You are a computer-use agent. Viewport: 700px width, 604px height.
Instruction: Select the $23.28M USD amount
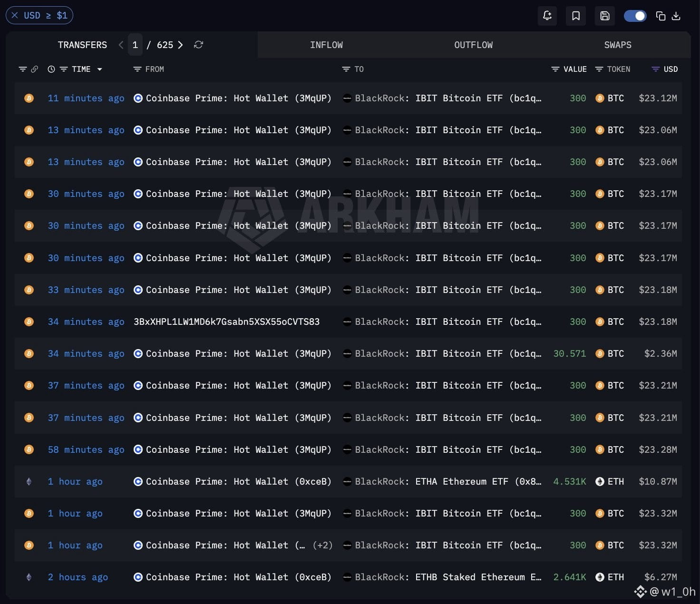[658, 450]
